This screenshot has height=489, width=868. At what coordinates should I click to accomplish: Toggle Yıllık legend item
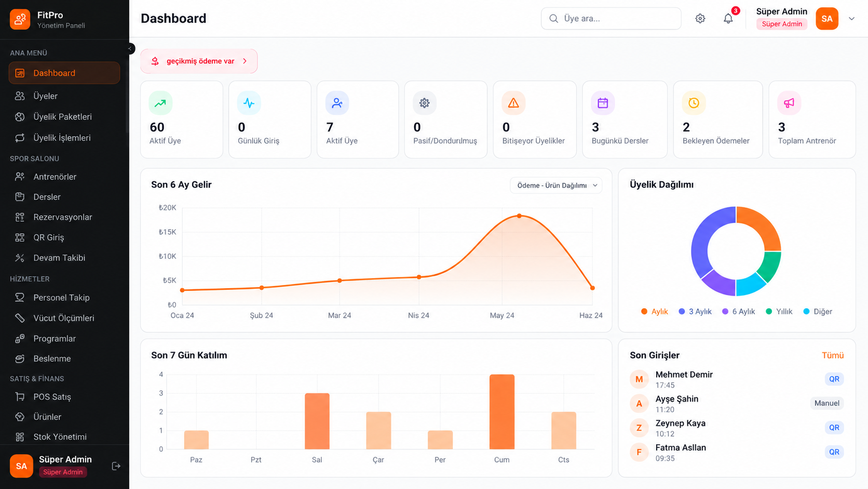(x=779, y=312)
